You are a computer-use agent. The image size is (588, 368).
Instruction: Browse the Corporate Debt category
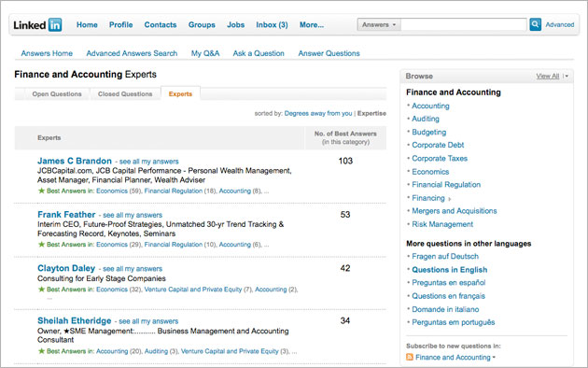[438, 145]
